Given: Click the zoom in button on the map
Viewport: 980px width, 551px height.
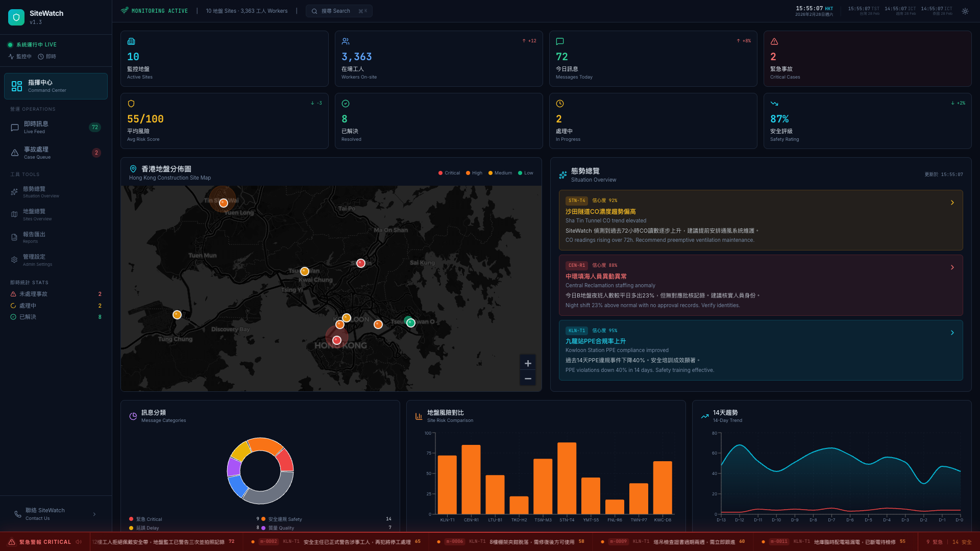Looking at the screenshot, I should (528, 363).
